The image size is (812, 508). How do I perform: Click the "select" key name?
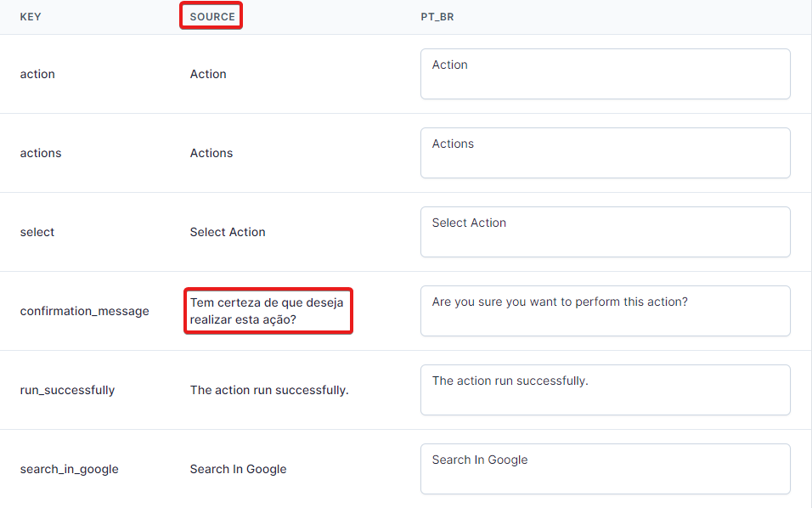point(37,232)
